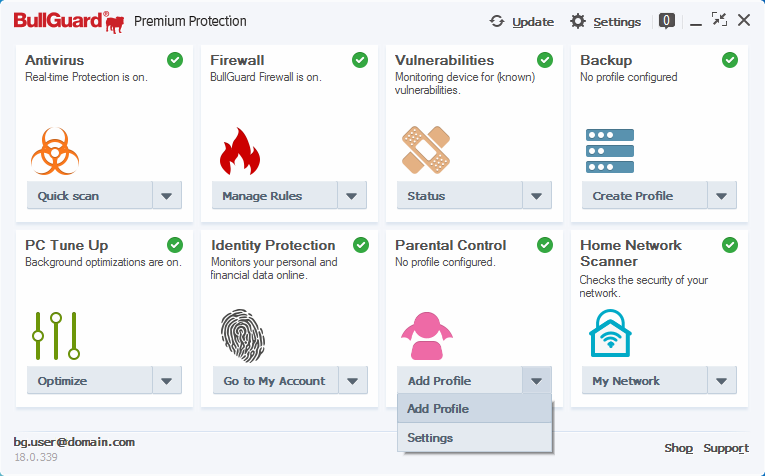Click the bg.user@domain.com account text

74,442
